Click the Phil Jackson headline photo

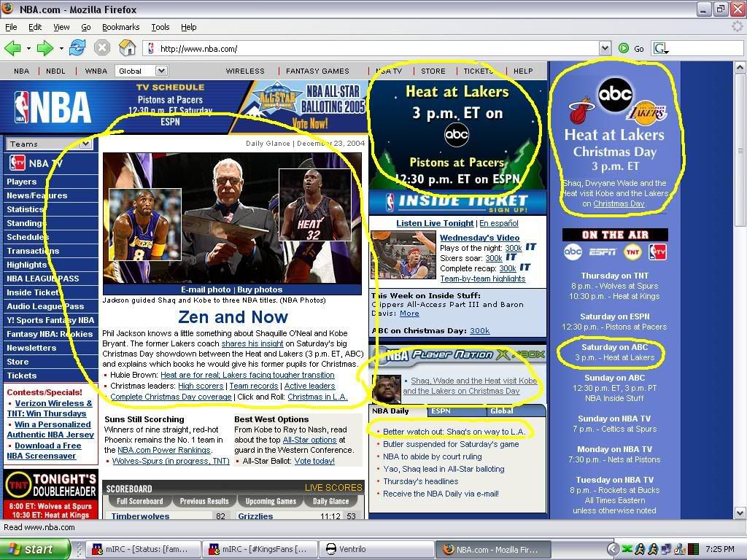pyautogui.click(x=232, y=218)
